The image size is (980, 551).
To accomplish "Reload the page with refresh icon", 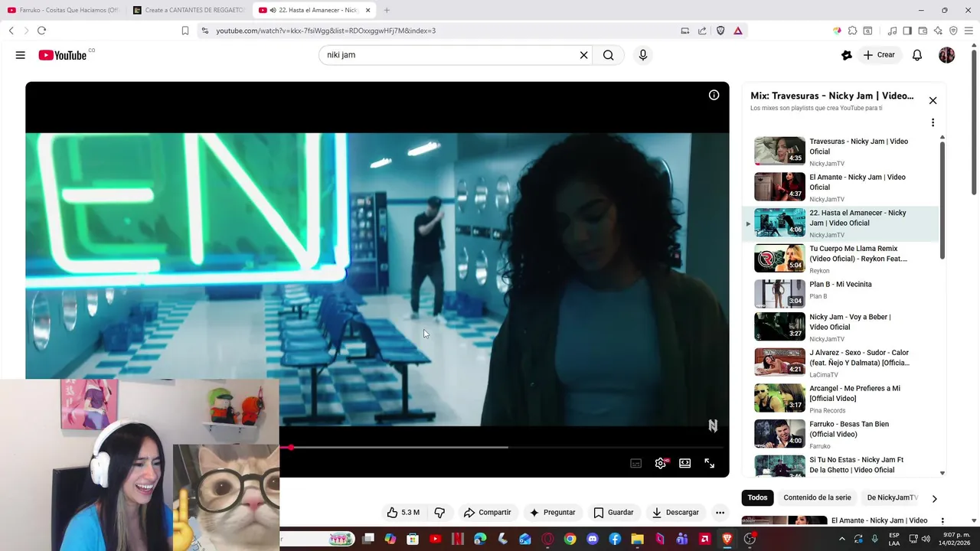I will pyautogui.click(x=41, y=31).
